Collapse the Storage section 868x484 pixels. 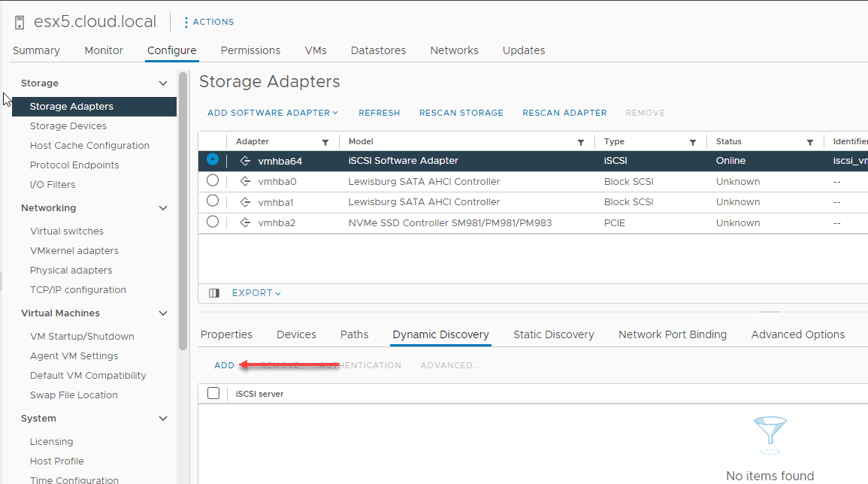click(162, 83)
